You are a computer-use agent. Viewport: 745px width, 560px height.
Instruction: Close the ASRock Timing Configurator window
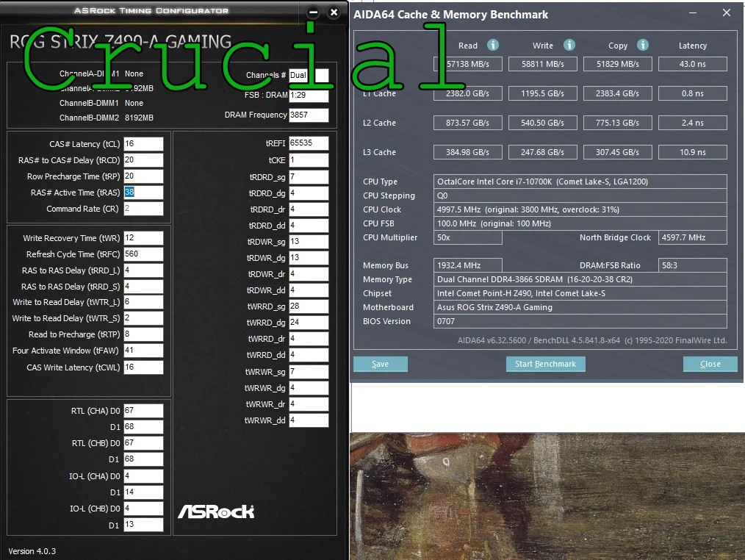coord(334,12)
